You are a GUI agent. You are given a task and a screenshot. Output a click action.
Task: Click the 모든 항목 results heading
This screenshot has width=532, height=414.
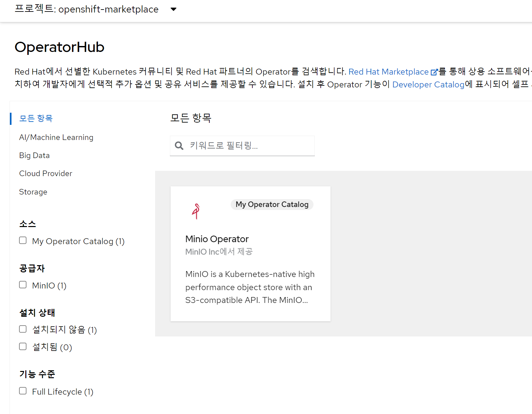coord(191,118)
